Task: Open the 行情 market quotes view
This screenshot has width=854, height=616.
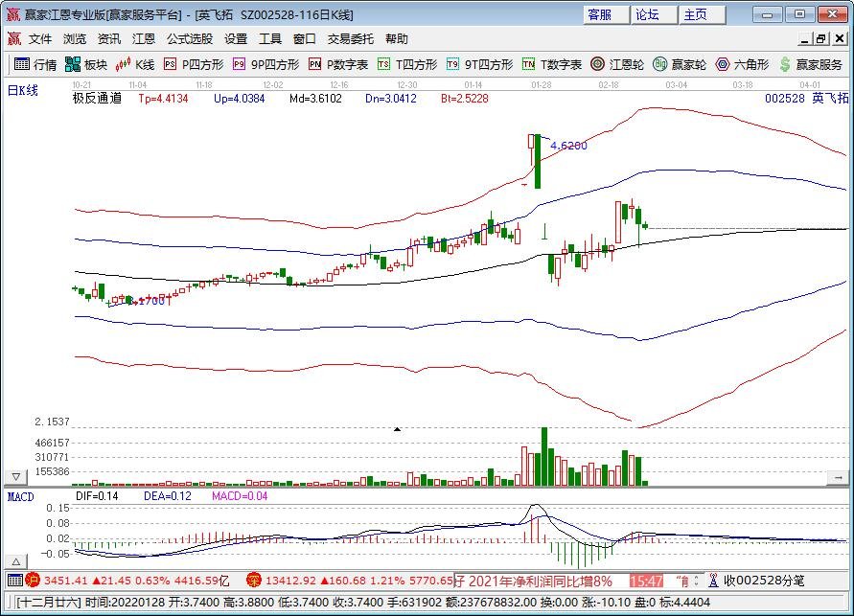Action: pyautogui.click(x=35, y=65)
